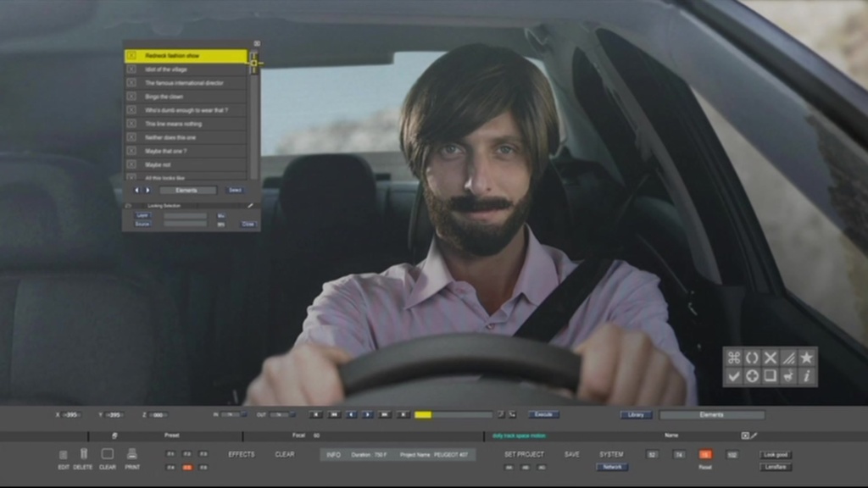Toggle checkbox for This line means nothing

pos(131,124)
